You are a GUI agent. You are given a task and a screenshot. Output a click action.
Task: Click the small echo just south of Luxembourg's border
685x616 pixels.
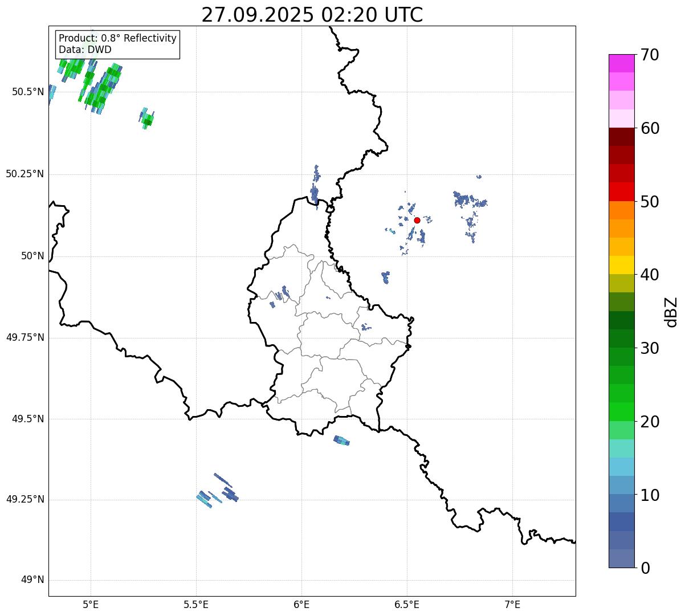click(341, 440)
